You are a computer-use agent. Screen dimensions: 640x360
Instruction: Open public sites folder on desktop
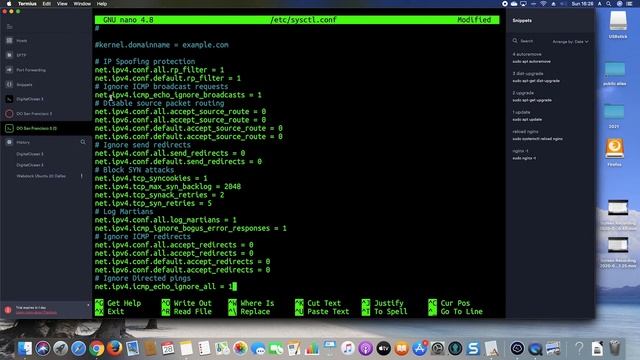point(615,73)
